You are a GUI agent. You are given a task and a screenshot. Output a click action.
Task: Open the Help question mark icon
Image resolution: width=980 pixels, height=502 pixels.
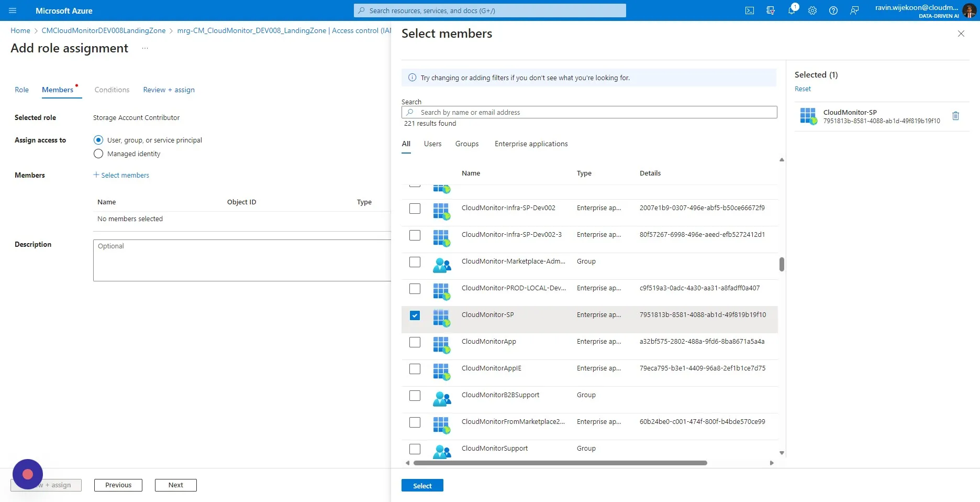833,10
